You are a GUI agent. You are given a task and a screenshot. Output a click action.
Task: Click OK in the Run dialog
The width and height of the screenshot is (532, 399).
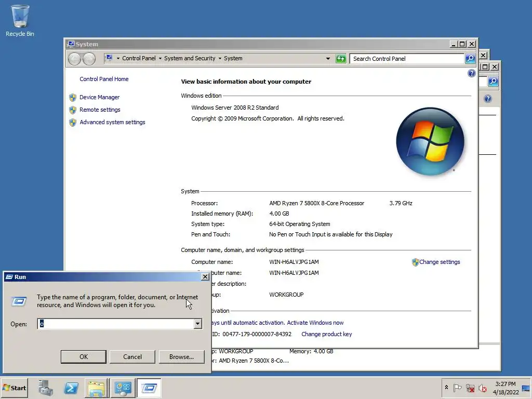pyautogui.click(x=84, y=356)
